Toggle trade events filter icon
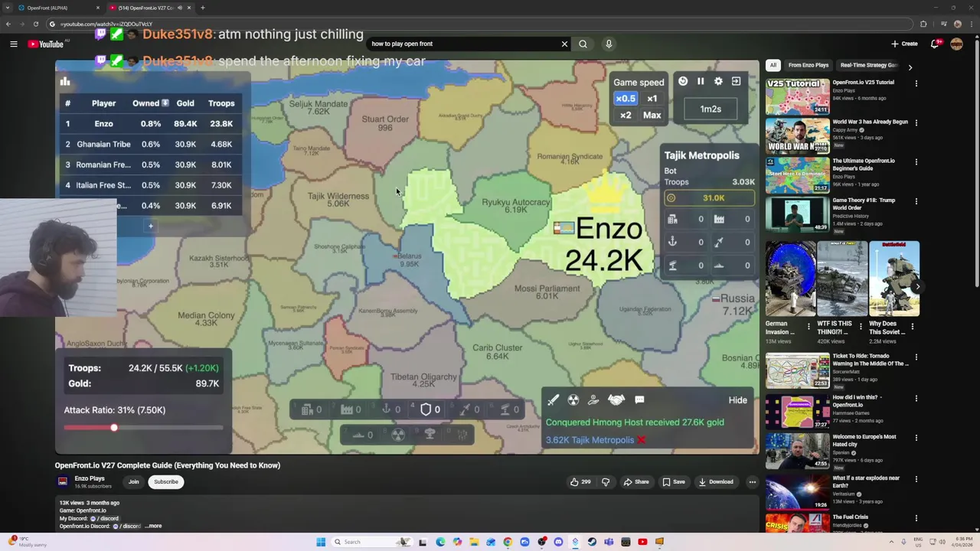Viewport: 980px width, 551px height. (x=593, y=400)
